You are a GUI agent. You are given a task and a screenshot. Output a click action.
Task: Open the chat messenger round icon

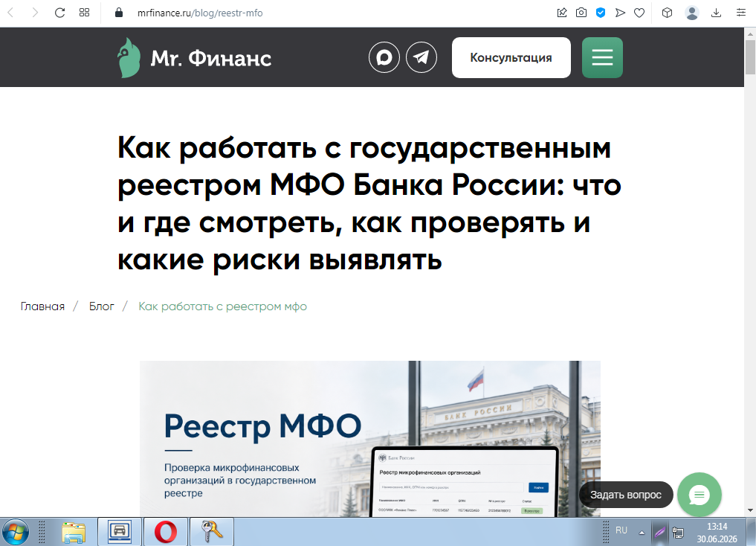pos(384,57)
